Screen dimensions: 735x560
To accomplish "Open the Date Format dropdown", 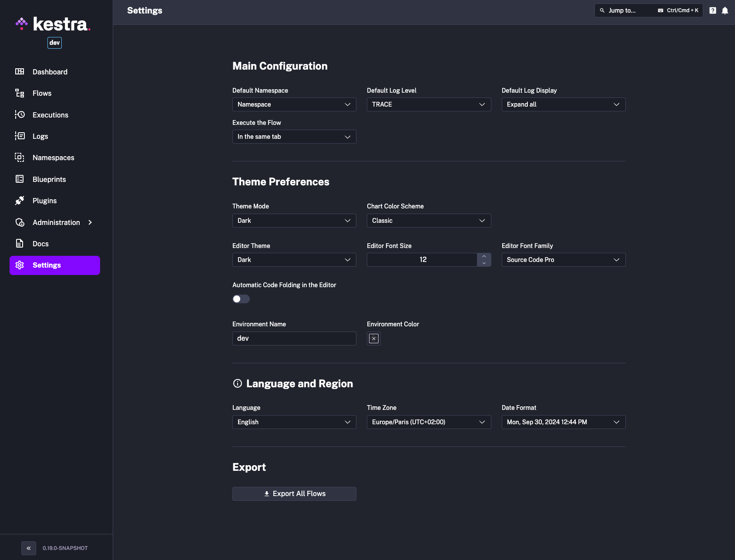I will pos(564,422).
